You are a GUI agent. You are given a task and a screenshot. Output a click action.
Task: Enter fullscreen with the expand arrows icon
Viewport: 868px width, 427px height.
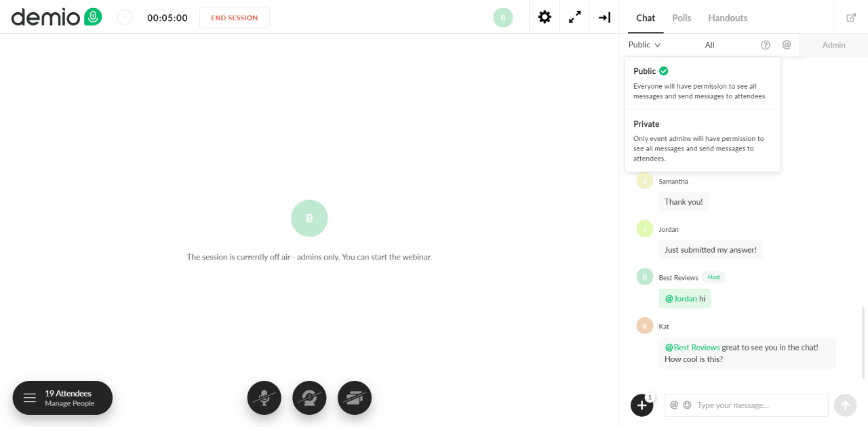[x=575, y=18]
